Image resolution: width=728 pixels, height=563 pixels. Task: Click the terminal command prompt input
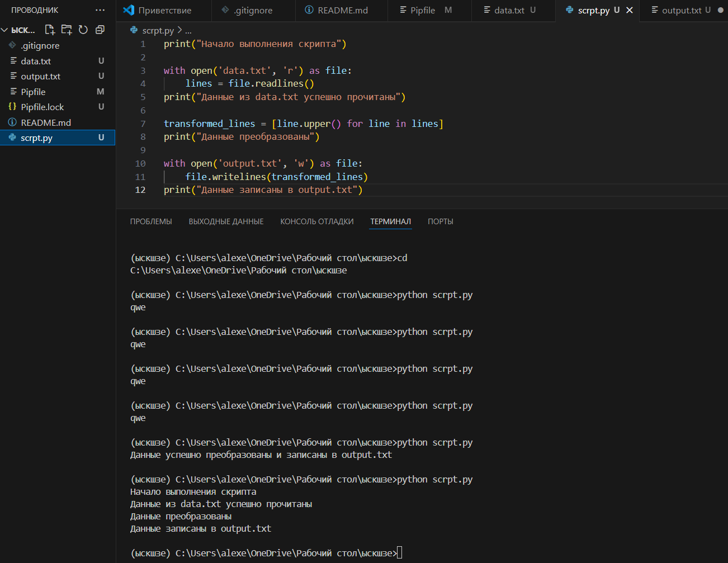click(x=399, y=553)
